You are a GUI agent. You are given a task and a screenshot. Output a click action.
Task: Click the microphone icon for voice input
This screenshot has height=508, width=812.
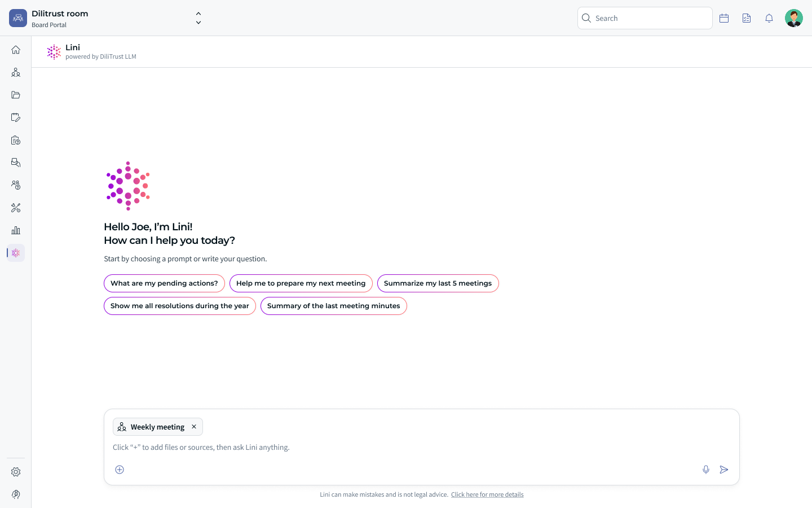pos(706,470)
